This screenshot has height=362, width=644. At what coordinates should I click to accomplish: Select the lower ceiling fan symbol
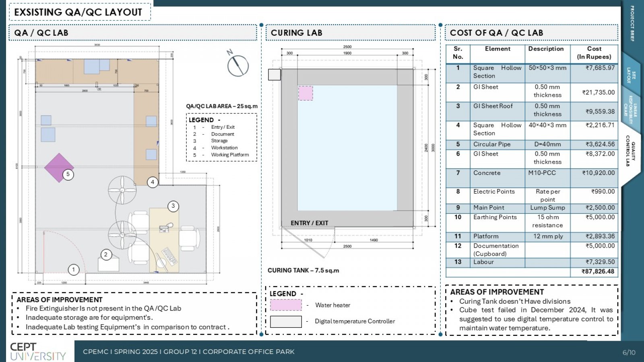(122, 235)
